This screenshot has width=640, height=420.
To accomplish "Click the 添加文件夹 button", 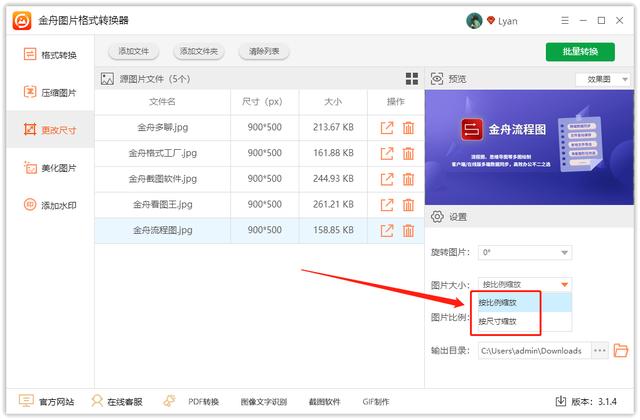I will [x=199, y=51].
